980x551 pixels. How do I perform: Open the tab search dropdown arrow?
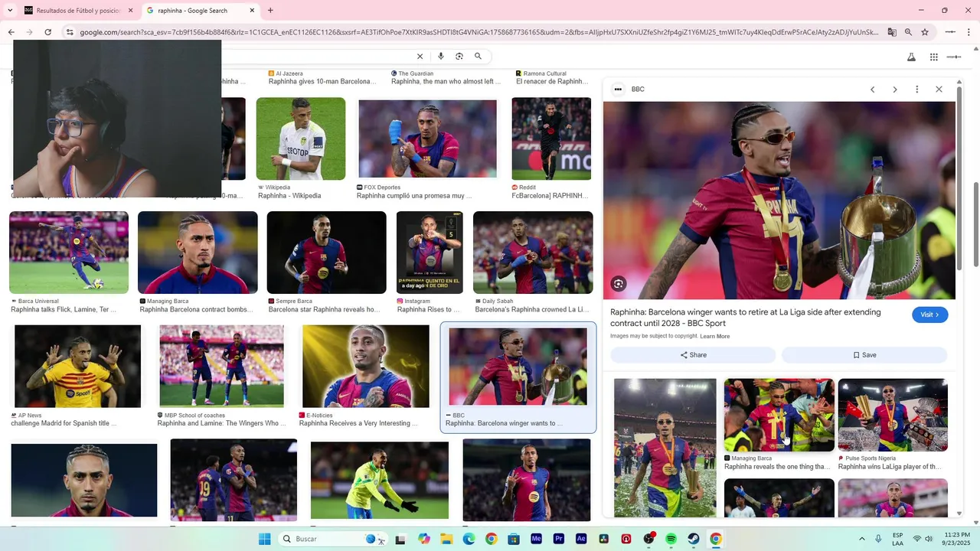point(9,11)
